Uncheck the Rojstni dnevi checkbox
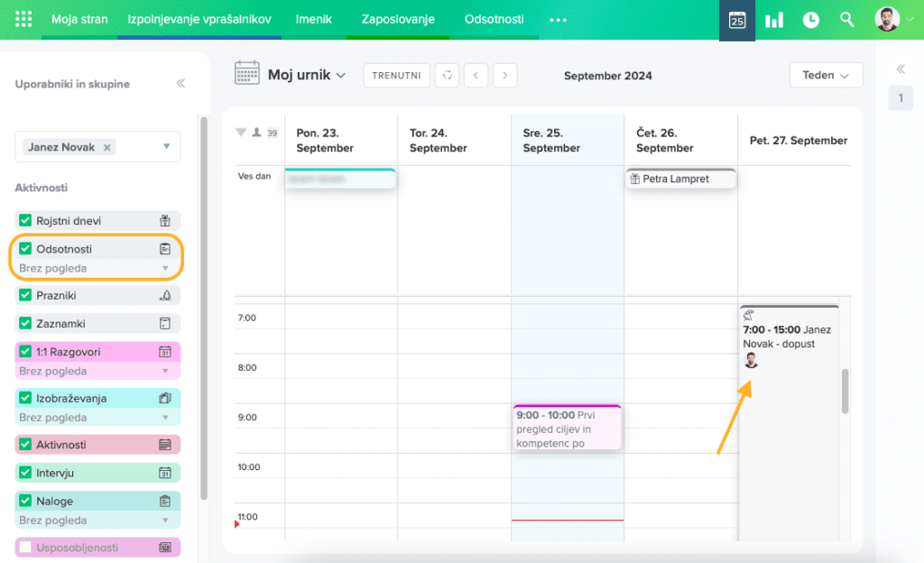Viewport: 924px width, 563px height. (25, 221)
